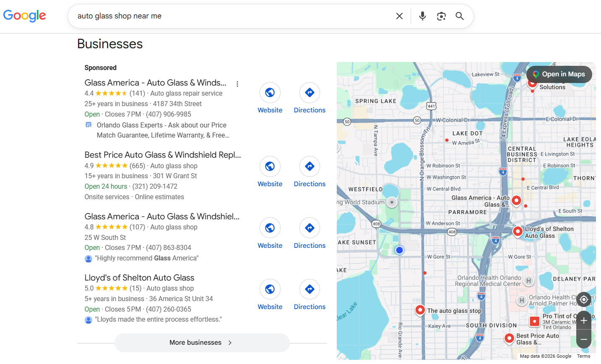Click the Camping World Stadium map marker
Image resolution: width=601 pixels, height=364 pixels.
[392, 202]
